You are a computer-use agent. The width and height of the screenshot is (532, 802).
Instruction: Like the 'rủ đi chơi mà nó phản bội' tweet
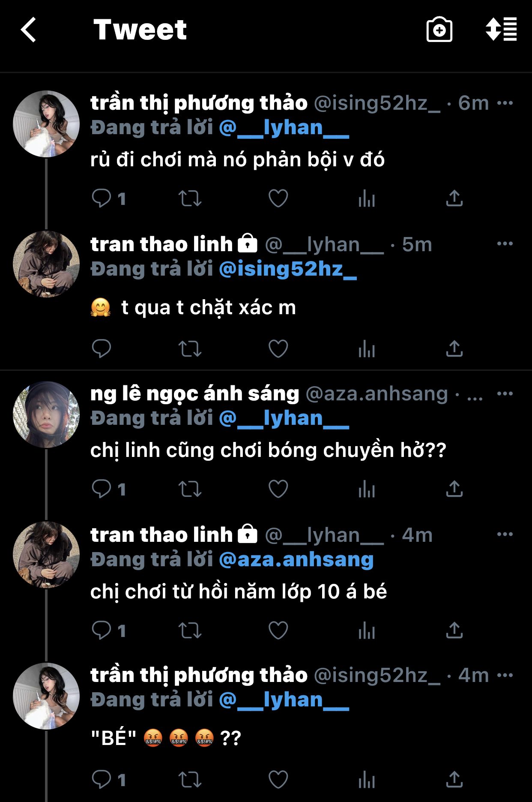(x=278, y=198)
